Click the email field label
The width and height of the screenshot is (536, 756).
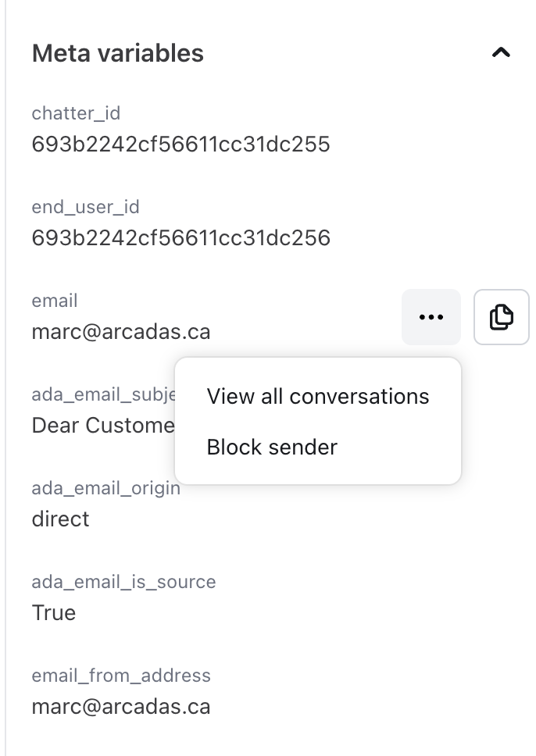(x=55, y=301)
